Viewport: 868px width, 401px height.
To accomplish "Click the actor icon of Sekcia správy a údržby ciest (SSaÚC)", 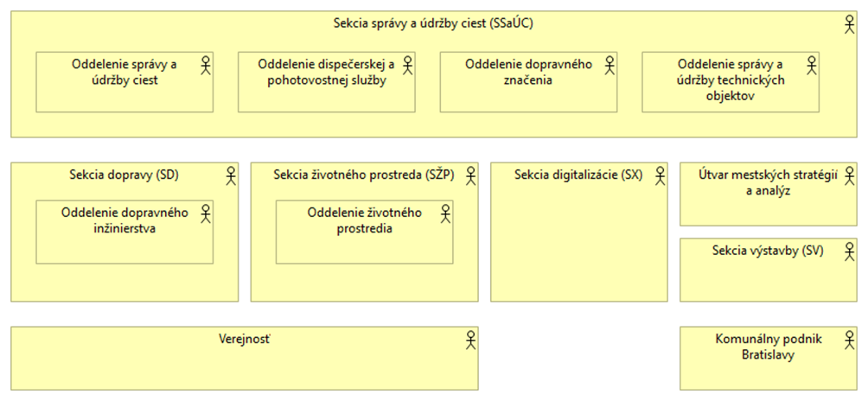I will (849, 25).
